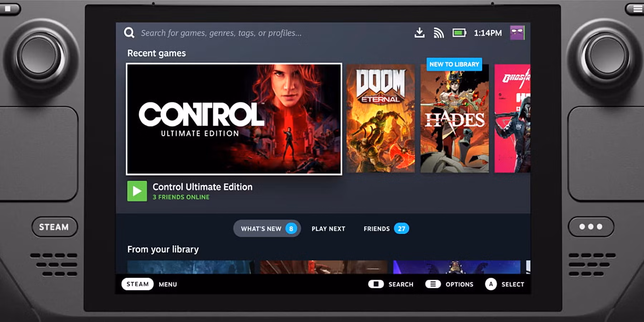The height and width of the screenshot is (322, 644).
Task: Click the SEARCH footer label
Action: pyautogui.click(x=401, y=284)
